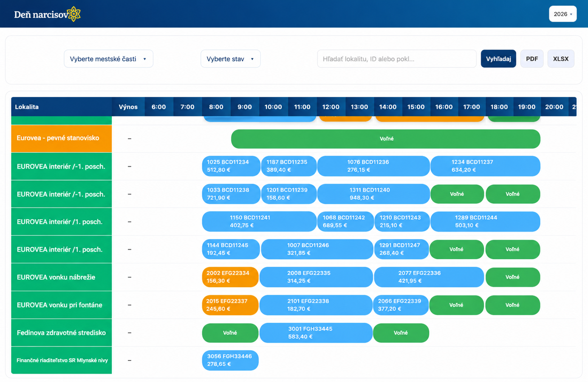Select reservation 1033 BCD11238
588x382 pixels.
tap(231, 194)
